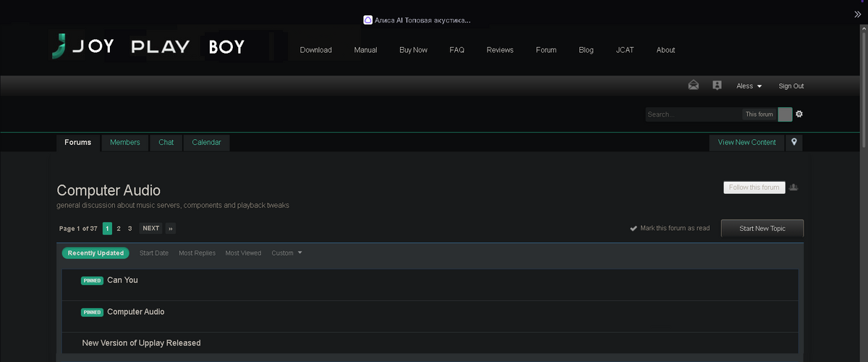
Task: Click the double-chevron icon at top right
Action: pos(858,14)
